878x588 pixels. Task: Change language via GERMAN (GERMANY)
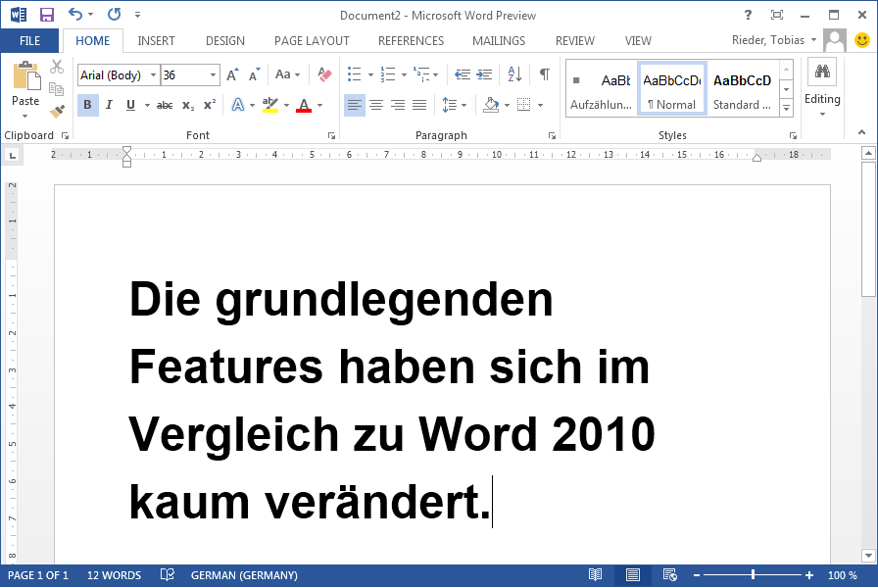(x=244, y=575)
